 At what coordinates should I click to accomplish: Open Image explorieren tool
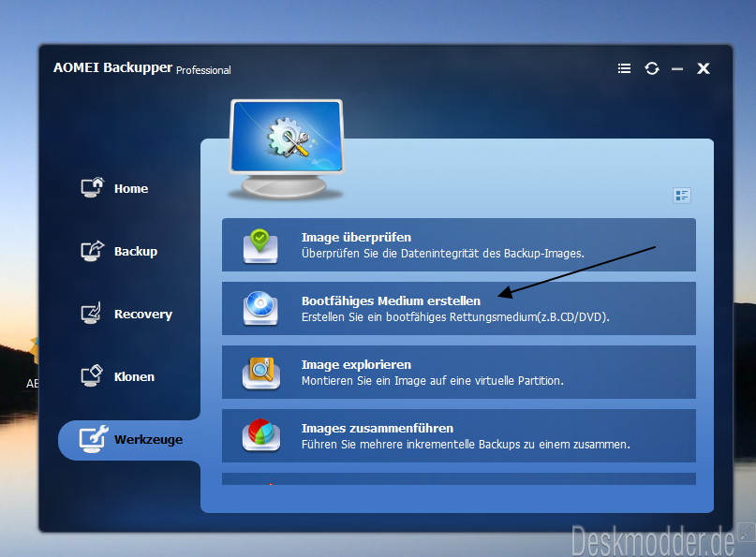458,372
